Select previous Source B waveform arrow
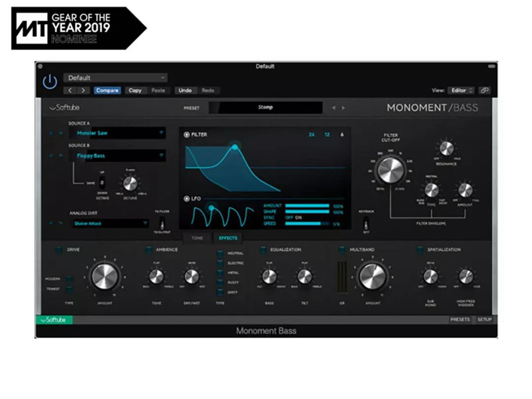The image size is (532, 399). click(x=51, y=156)
